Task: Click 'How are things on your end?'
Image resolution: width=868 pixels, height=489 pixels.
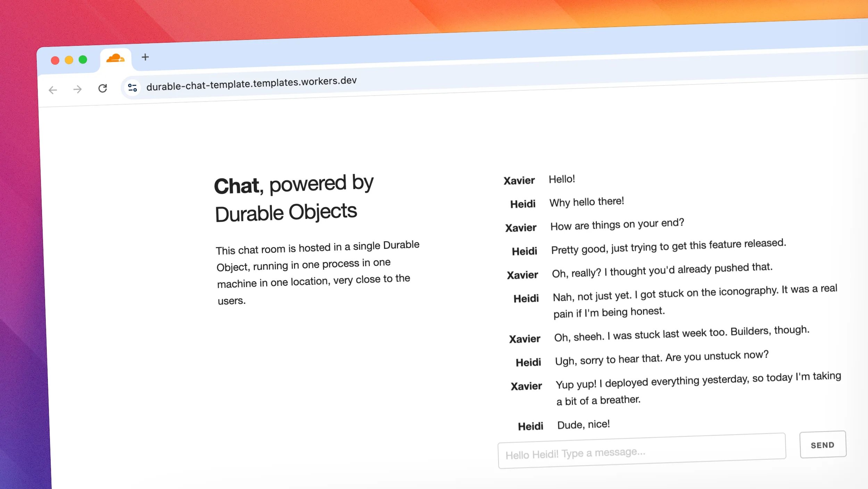Action: click(617, 225)
